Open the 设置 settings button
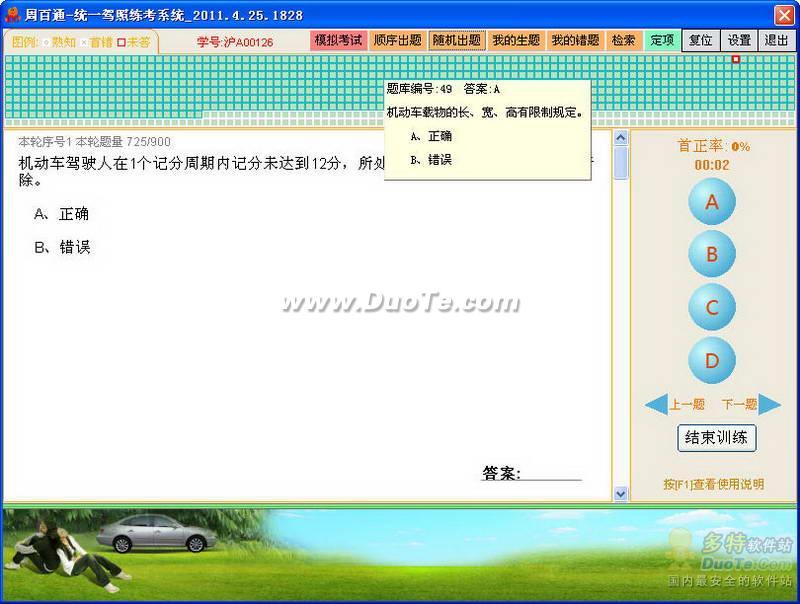 point(739,40)
